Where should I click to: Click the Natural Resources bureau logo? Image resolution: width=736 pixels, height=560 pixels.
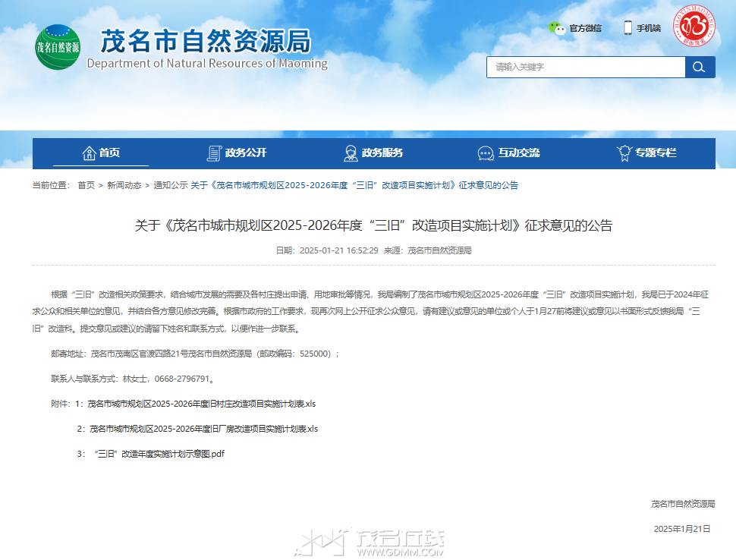[x=58, y=46]
